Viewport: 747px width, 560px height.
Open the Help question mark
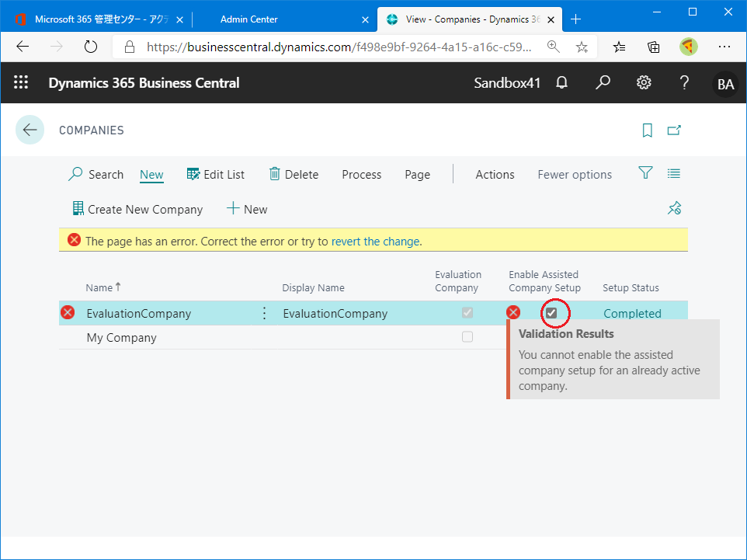[x=684, y=82]
